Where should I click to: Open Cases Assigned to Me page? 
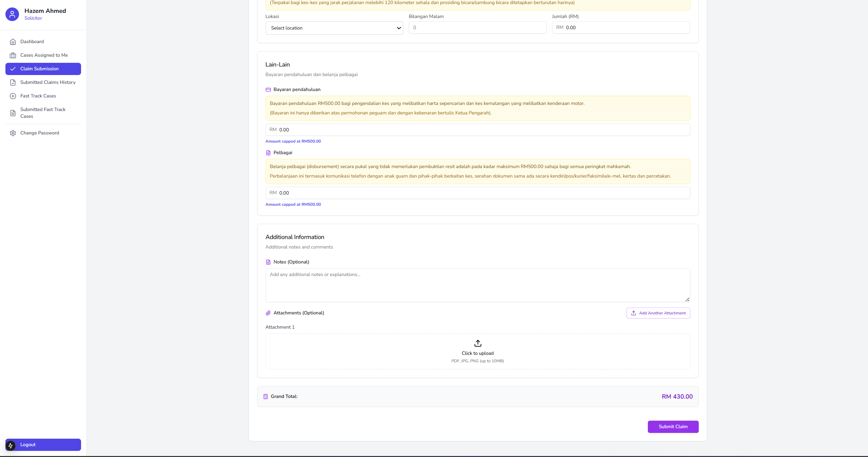click(44, 55)
